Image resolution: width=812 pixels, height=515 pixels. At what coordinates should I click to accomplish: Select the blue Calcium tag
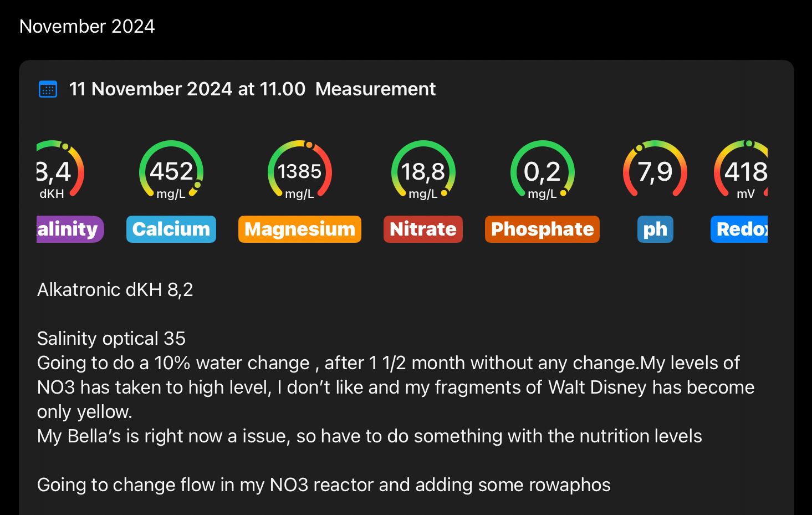pyautogui.click(x=171, y=229)
